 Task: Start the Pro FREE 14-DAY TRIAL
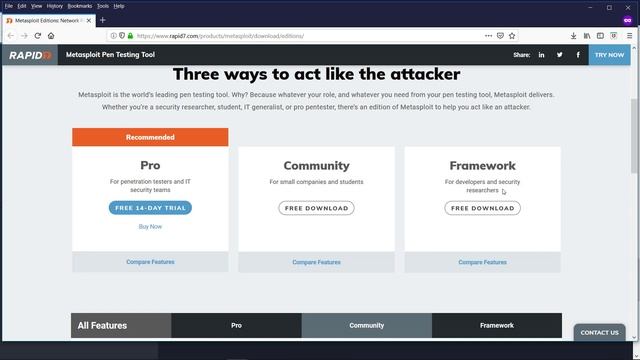(x=150, y=208)
